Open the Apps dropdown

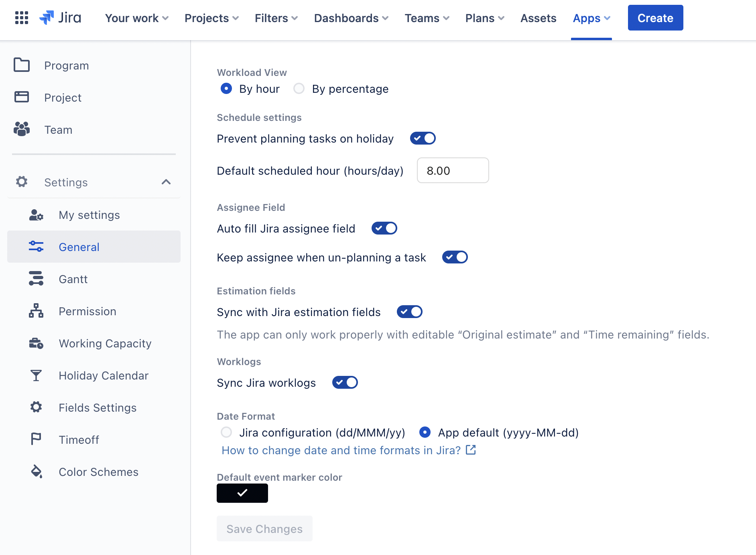click(x=591, y=18)
